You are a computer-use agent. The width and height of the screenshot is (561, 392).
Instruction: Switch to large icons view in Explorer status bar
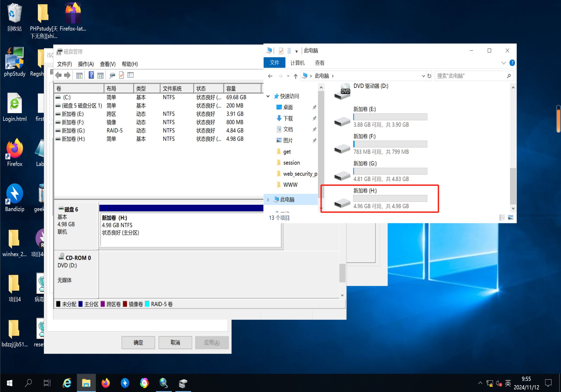click(x=511, y=218)
